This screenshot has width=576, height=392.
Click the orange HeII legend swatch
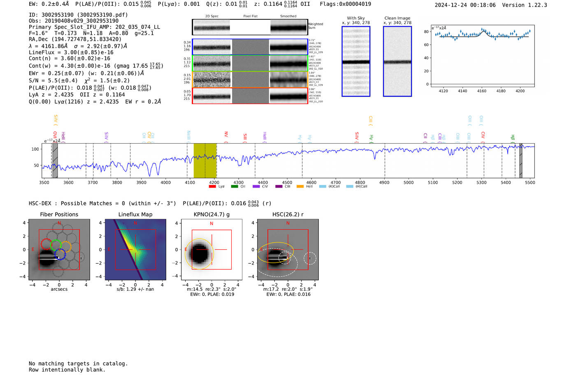click(300, 186)
